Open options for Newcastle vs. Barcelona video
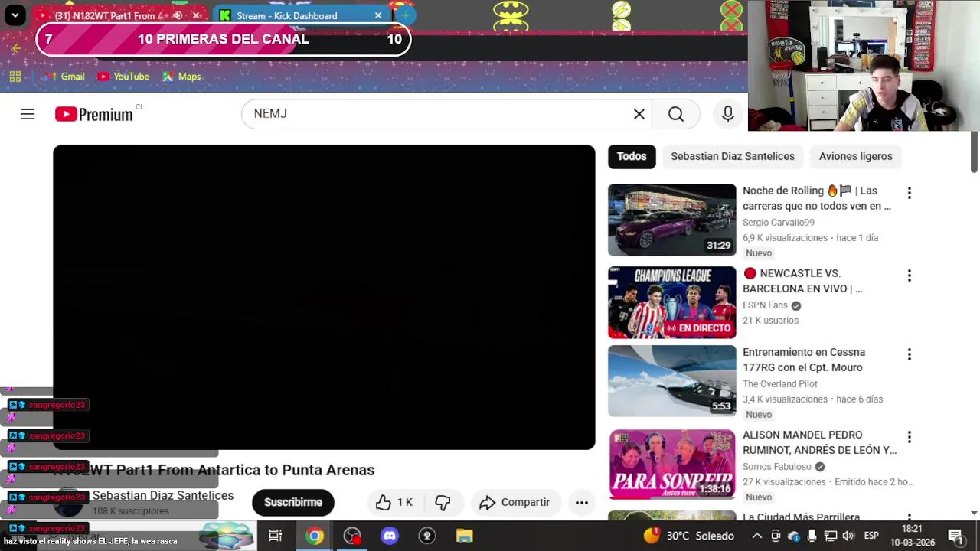Image resolution: width=980 pixels, height=551 pixels. [x=909, y=275]
